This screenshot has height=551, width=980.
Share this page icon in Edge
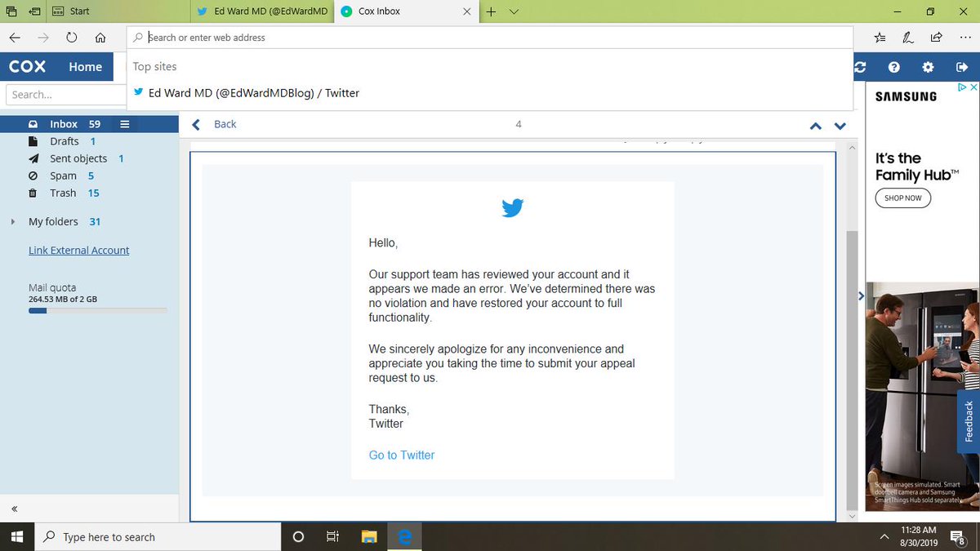(x=936, y=38)
